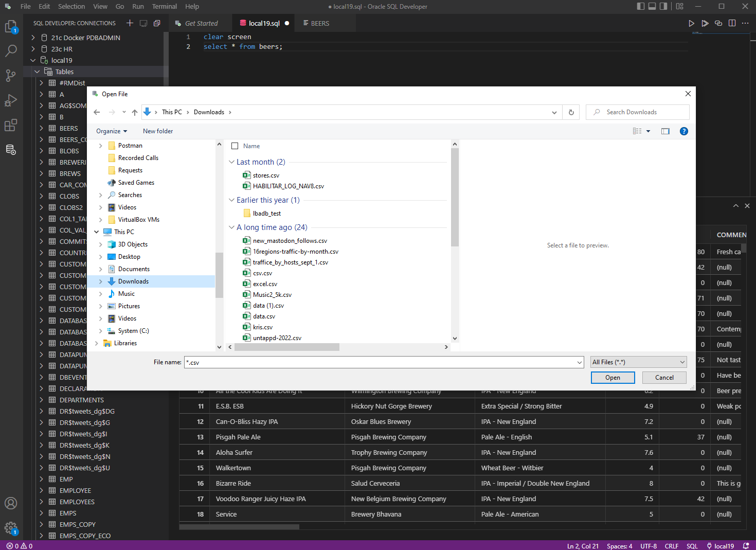Select the untappd-2022.csv file
The width and height of the screenshot is (756, 550).
coord(277,338)
